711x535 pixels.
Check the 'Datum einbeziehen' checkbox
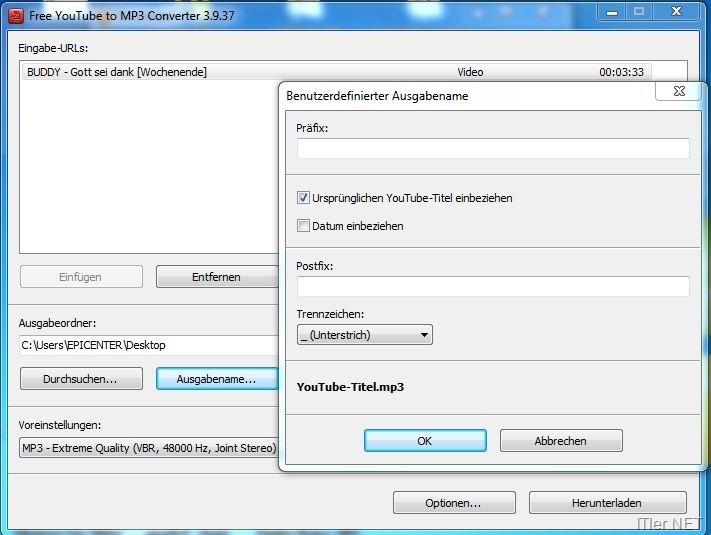click(303, 225)
